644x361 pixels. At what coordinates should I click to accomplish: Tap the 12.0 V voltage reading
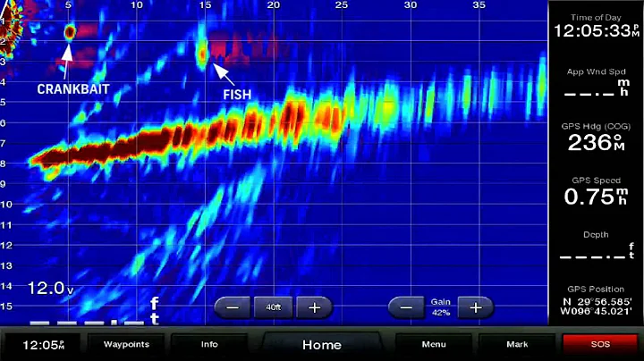click(50, 289)
